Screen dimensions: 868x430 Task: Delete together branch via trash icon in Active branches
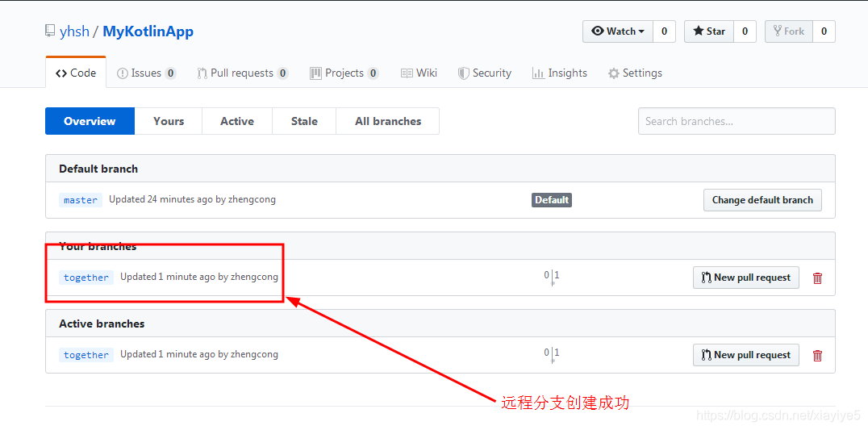pyautogui.click(x=818, y=355)
